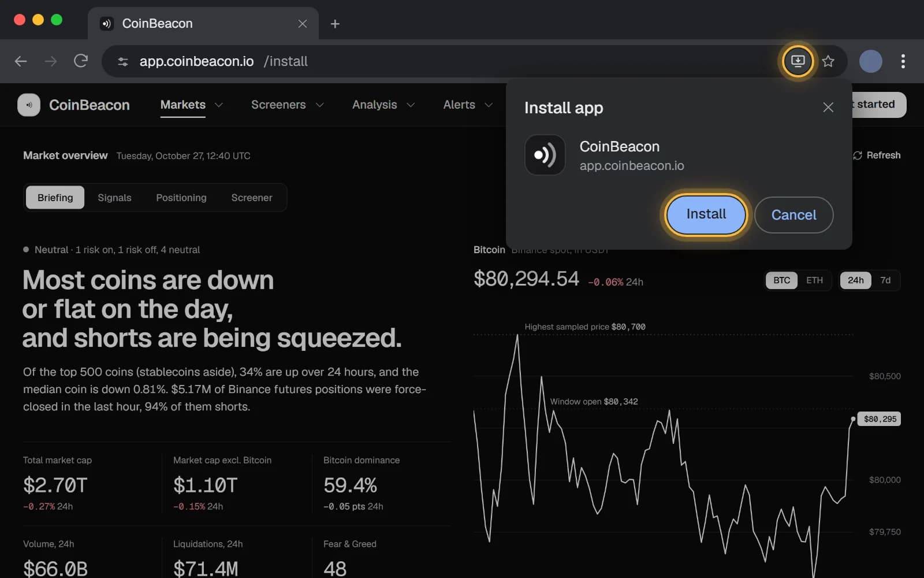924x578 pixels.
Task: Click the Highest sampled price label
Action: coord(585,327)
